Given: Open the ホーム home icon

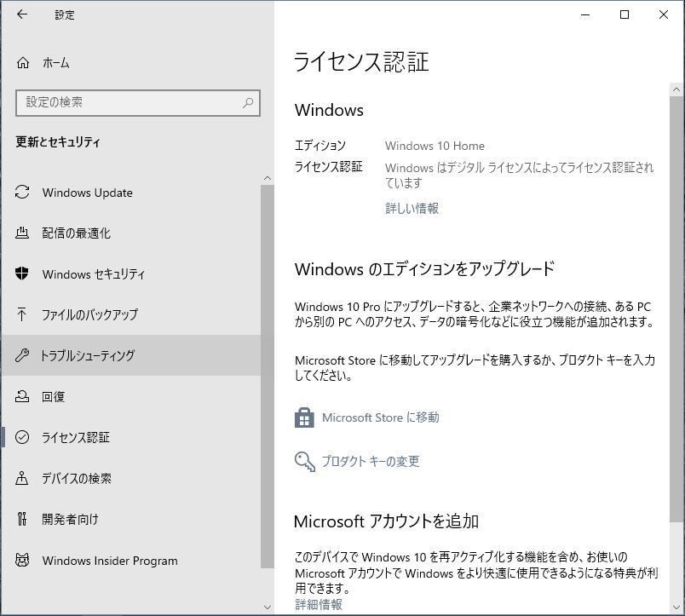Looking at the screenshot, I should (23, 63).
